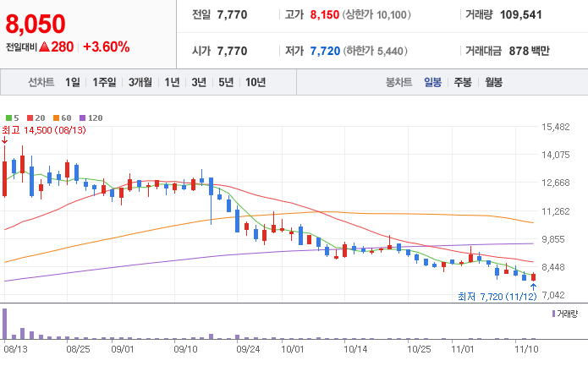Select the 일봉 candlestick chart
Screen dimensions: 588x366
(432, 82)
